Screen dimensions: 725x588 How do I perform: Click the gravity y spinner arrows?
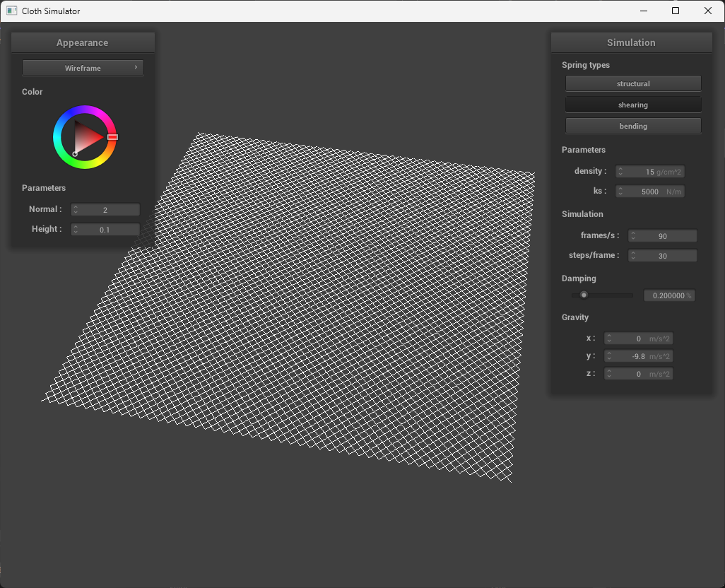pyautogui.click(x=609, y=356)
